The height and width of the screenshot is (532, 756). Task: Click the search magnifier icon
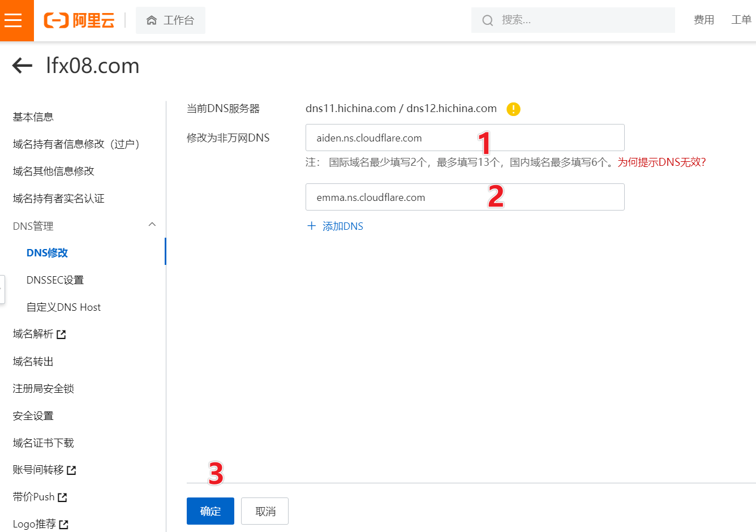pos(487,20)
